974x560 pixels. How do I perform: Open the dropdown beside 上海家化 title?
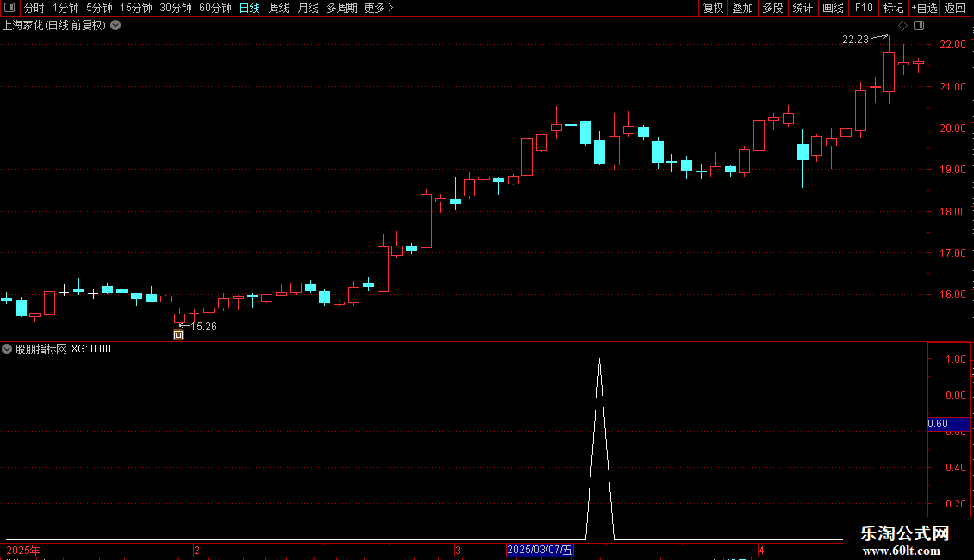(116, 26)
